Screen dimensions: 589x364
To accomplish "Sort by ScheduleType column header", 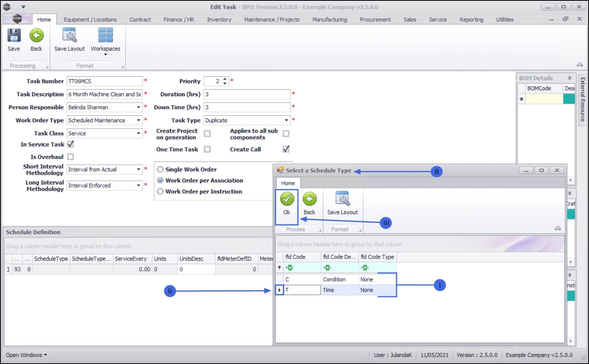I will (51, 259).
